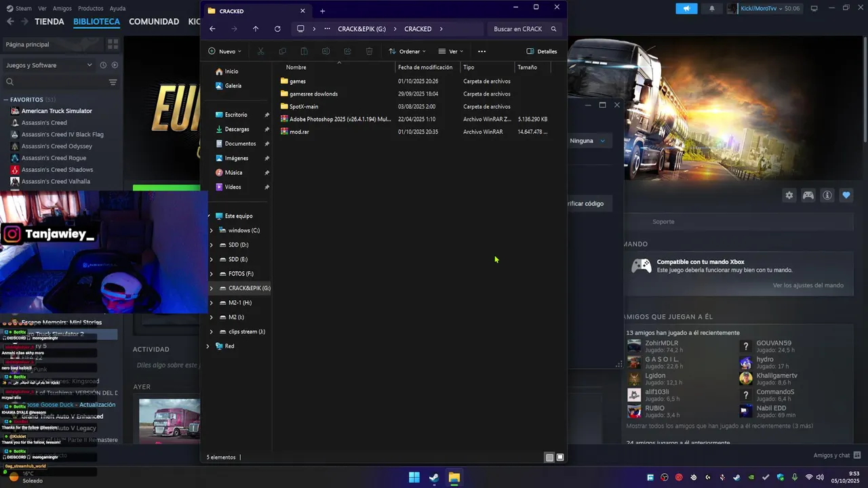Select the games folder
This screenshot has width=868, height=488.
(293, 81)
